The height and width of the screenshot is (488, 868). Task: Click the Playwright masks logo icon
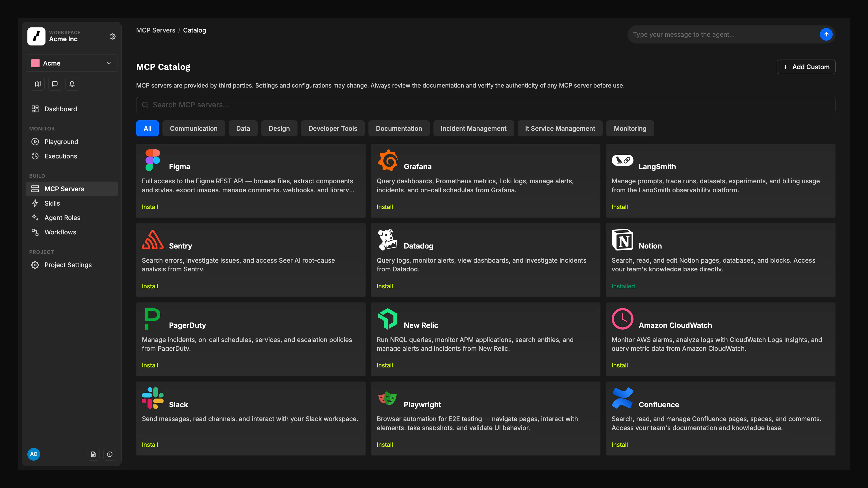(387, 398)
